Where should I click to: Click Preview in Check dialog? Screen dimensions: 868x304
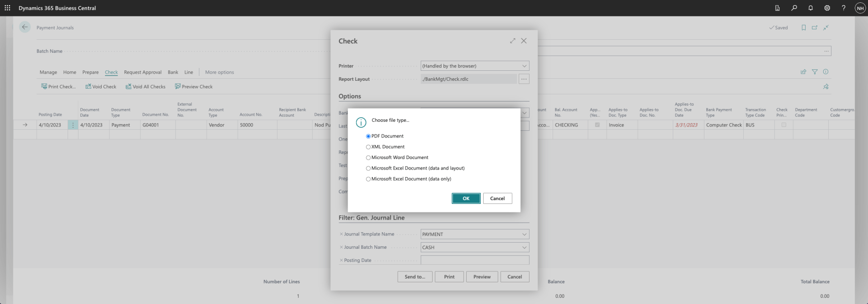click(482, 277)
